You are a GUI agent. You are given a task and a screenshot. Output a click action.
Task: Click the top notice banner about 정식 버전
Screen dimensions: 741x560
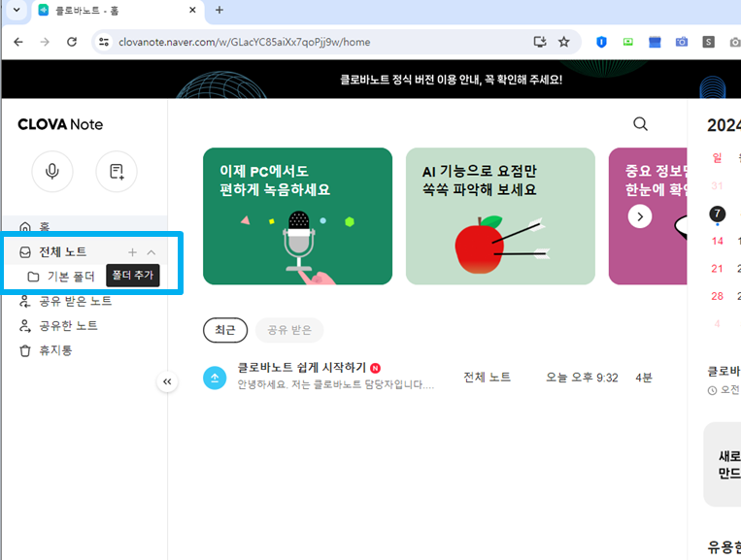[452, 80]
